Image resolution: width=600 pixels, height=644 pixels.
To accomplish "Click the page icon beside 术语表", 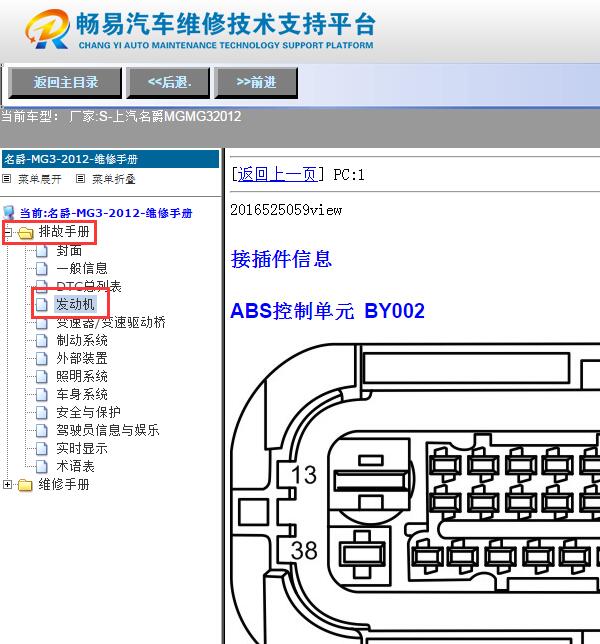I will pyautogui.click(x=42, y=467).
